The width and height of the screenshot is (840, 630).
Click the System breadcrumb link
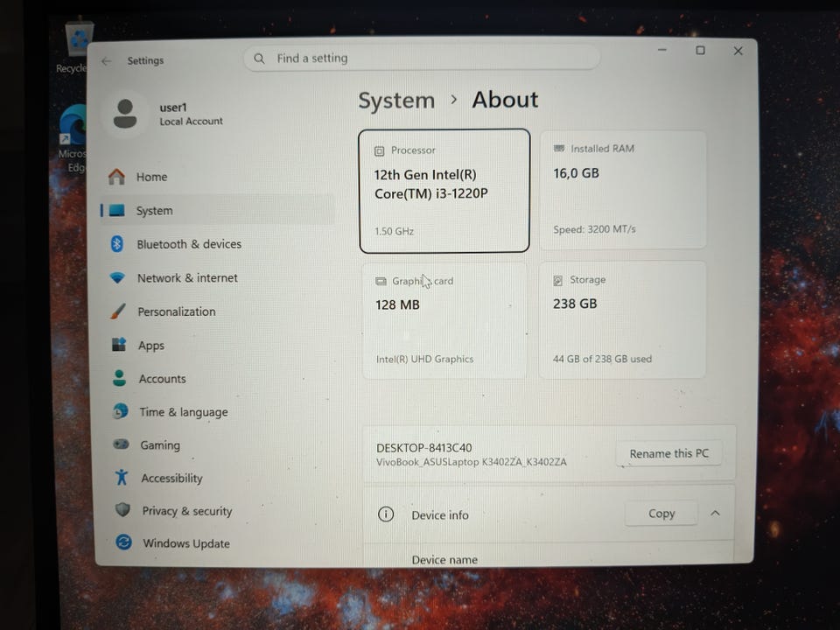click(396, 101)
